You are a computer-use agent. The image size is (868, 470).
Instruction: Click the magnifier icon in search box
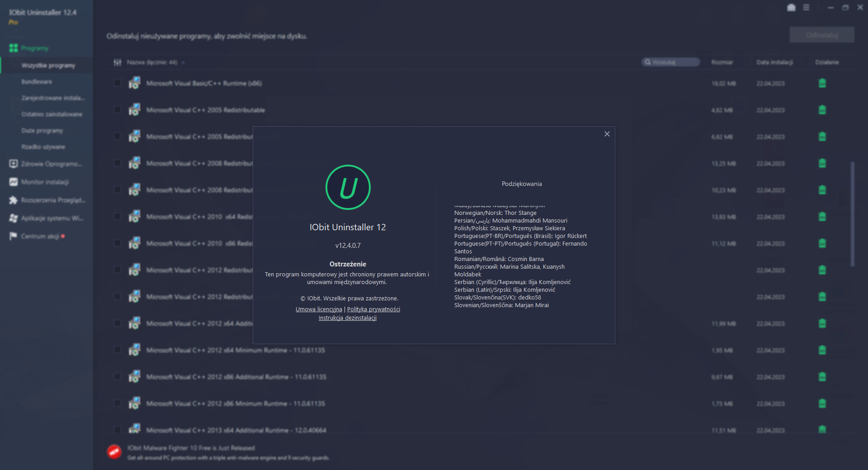[647, 62]
